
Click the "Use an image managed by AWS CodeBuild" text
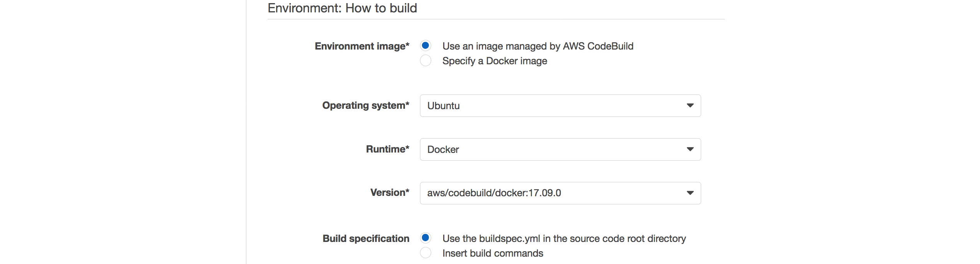pos(538,46)
